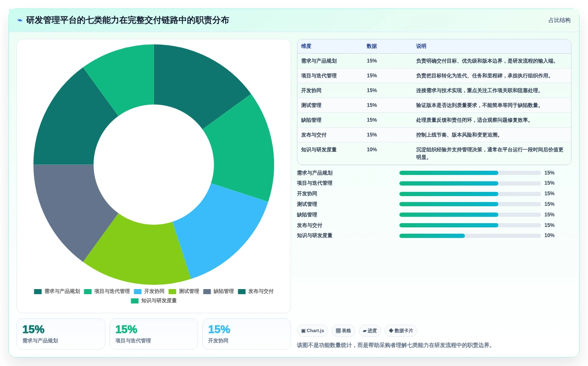The image size is (588, 366).
Task: Toggle 缺陷管理 legend entry under the chart
Action: (219, 292)
